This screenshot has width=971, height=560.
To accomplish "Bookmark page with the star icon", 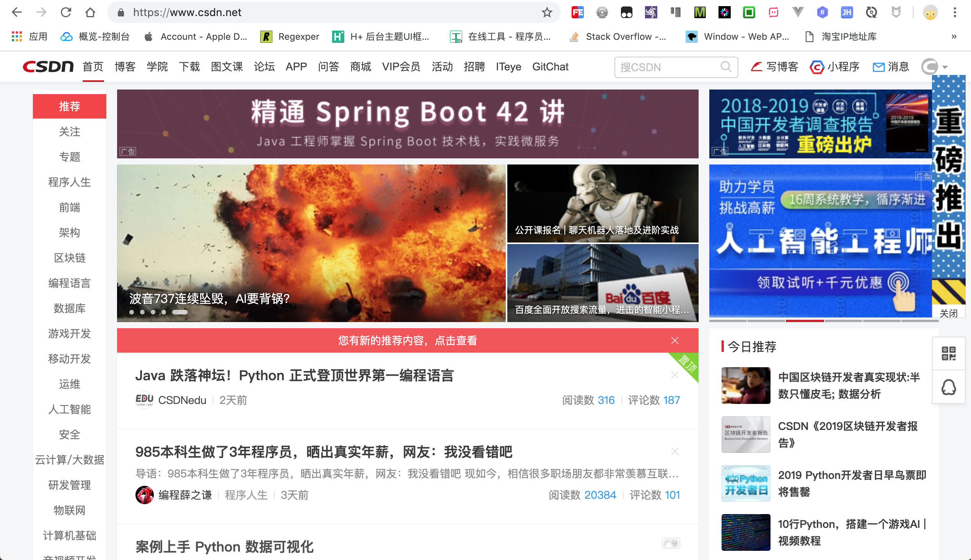I will (547, 13).
